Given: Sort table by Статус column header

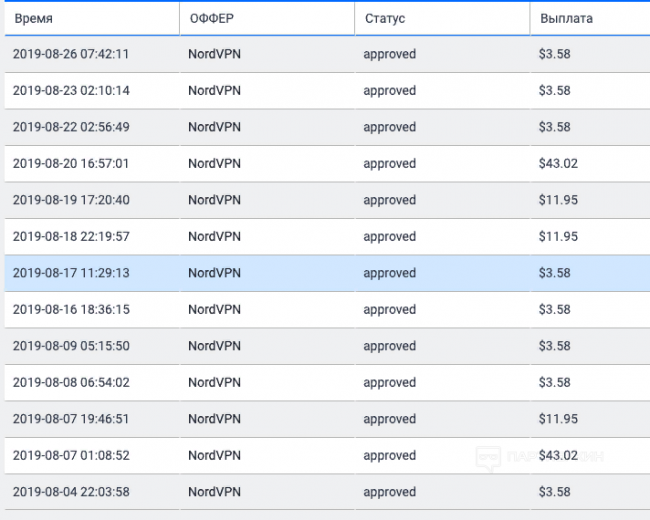Looking at the screenshot, I should [384, 19].
